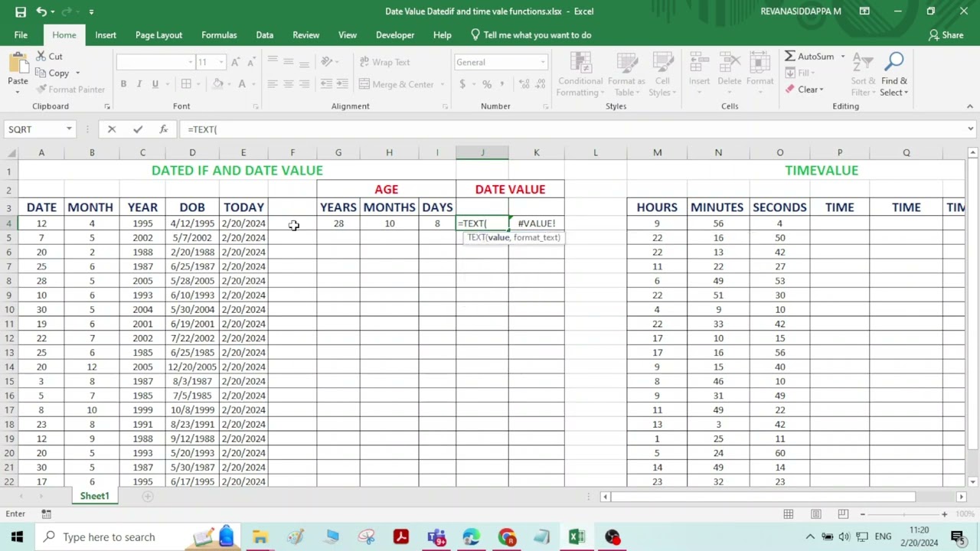The height and width of the screenshot is (551, 980).
Task: Switch to the Formulas tab
Action: tap(219, 35)
